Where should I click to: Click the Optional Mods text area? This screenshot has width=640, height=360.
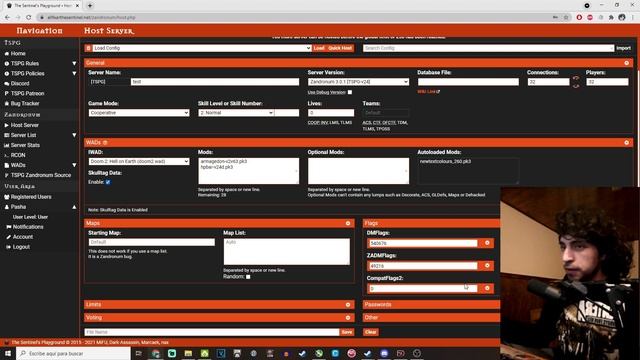click(358, 171)
